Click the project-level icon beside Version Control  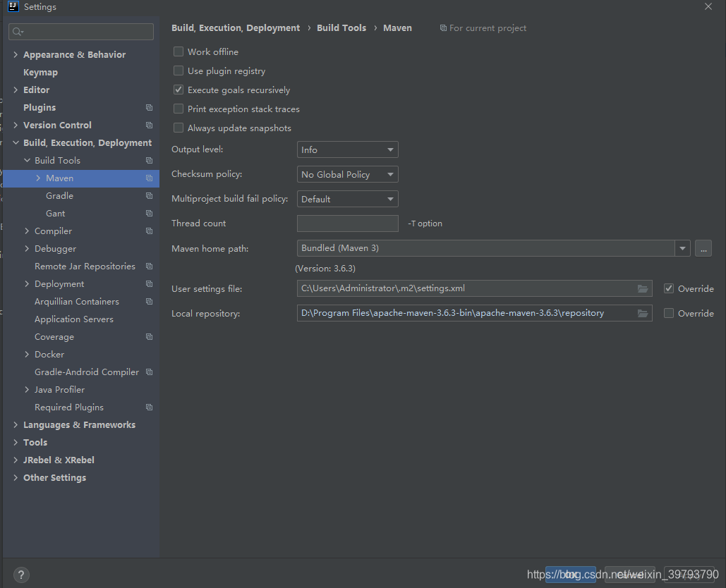(149, 125)
